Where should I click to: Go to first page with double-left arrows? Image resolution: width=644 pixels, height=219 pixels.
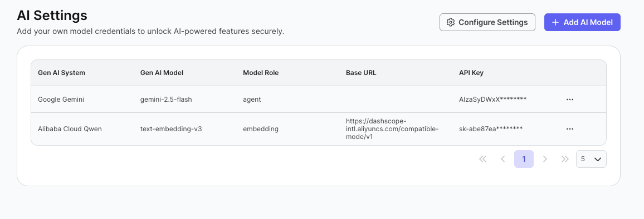[x=483, y=159]
